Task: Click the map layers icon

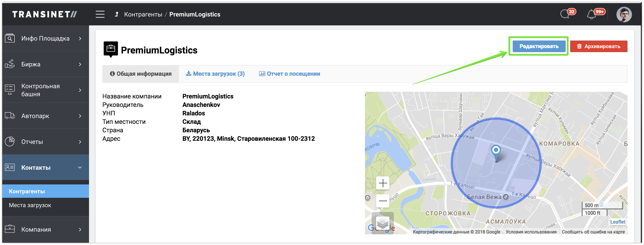Action: (383, 223)
